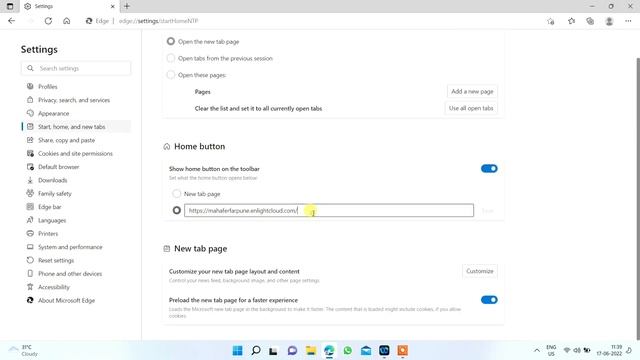Open the network icon in system tray
Viewport: 640px width, 360px height.
tap(567, 350)
